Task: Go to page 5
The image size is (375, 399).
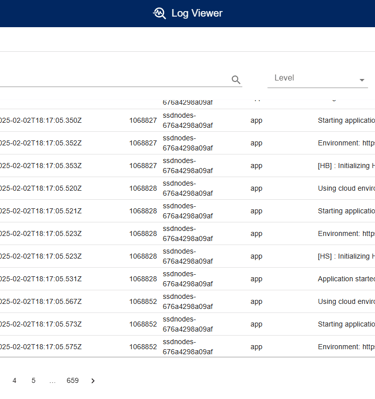Action: 33,381
